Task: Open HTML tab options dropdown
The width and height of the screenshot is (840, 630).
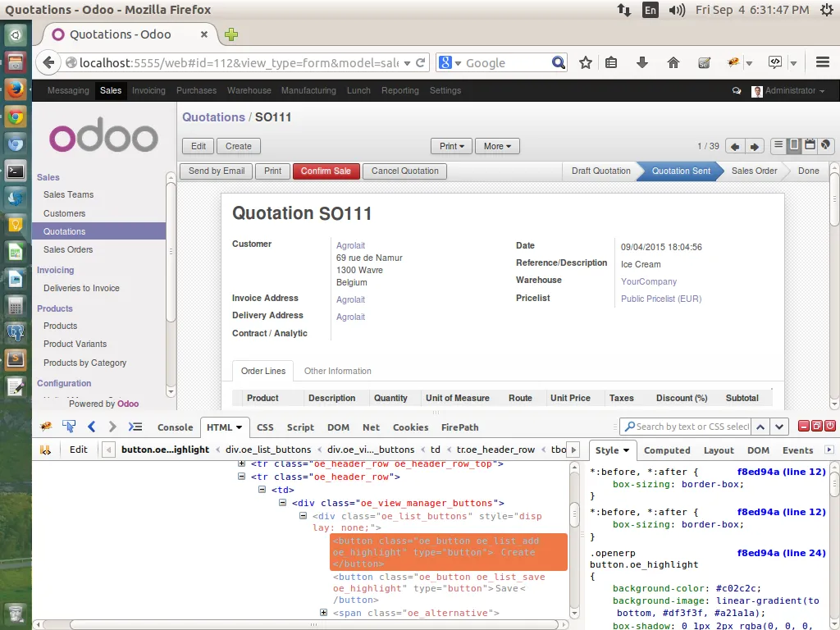Action: [239, 427]
